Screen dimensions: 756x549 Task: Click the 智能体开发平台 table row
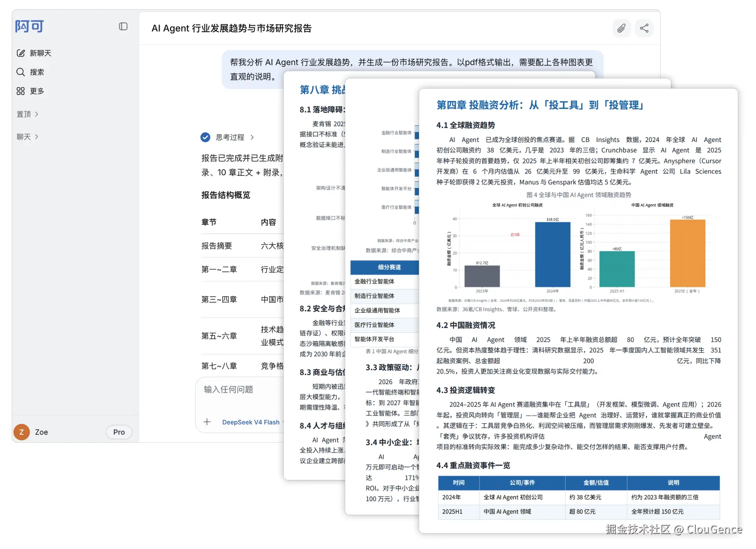coord(385,339)
